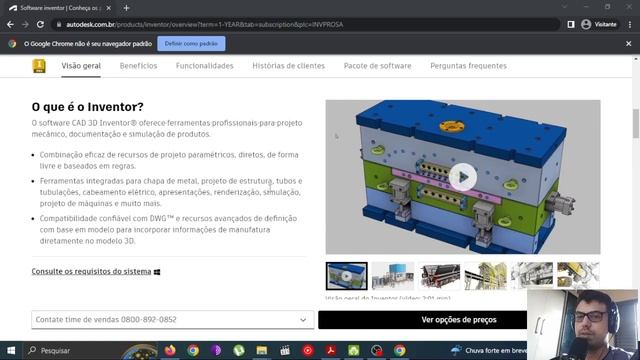The width and height of the screenshot is (640, 360).
Task: Open the clapperboard video app in taskbar
Action: [x=285, y=351]
